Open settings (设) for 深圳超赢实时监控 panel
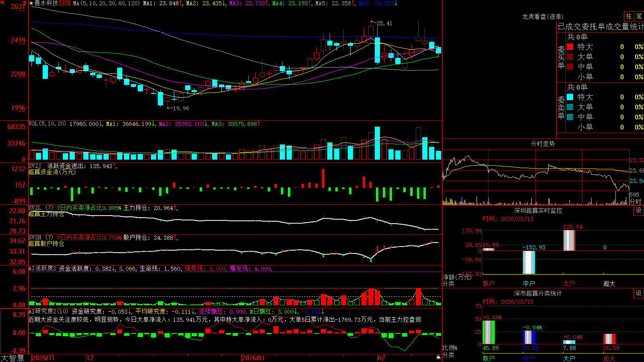The width and height of the screenshot is (644, 362). pos(639,210)
